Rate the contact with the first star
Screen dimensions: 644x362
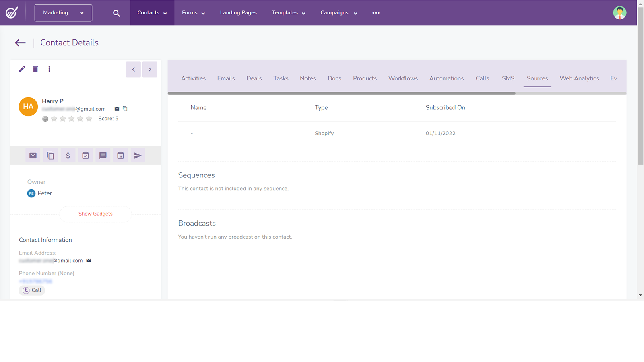54,119
